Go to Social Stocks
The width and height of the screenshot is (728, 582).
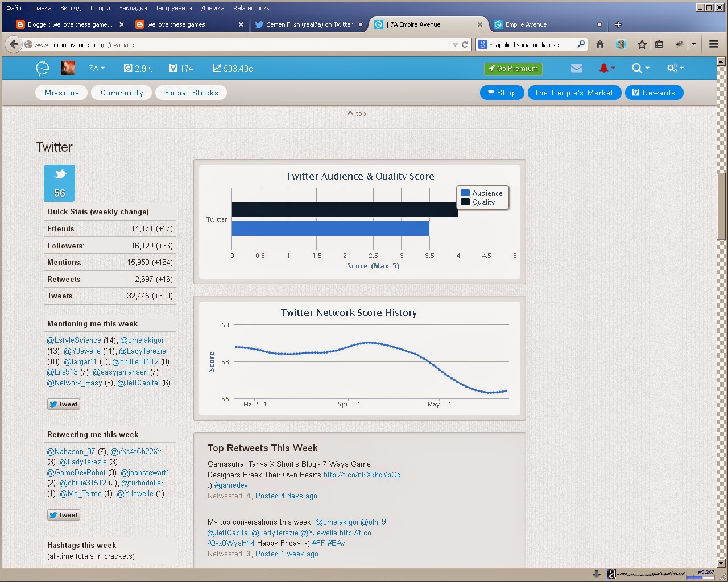tap(192, 93)
